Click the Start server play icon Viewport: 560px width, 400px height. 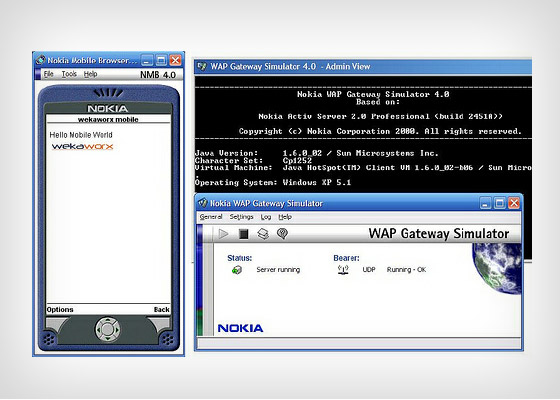pos(224,234)
